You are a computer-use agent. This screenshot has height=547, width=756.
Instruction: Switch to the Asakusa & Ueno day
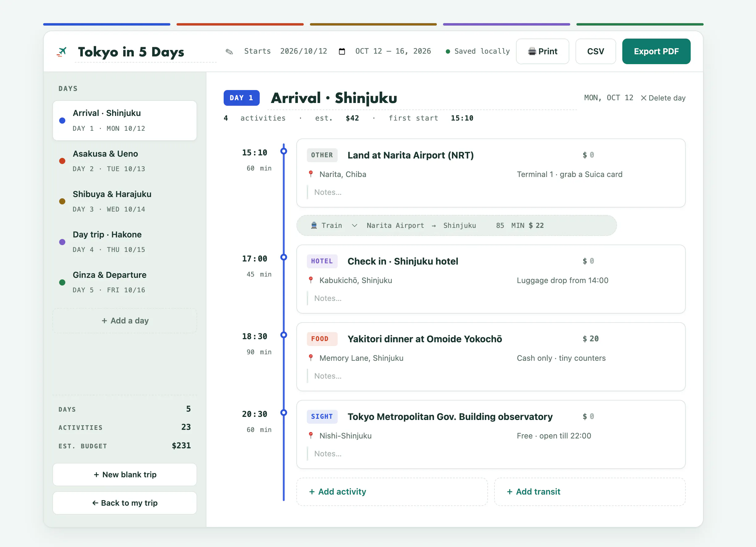(125, 161)
